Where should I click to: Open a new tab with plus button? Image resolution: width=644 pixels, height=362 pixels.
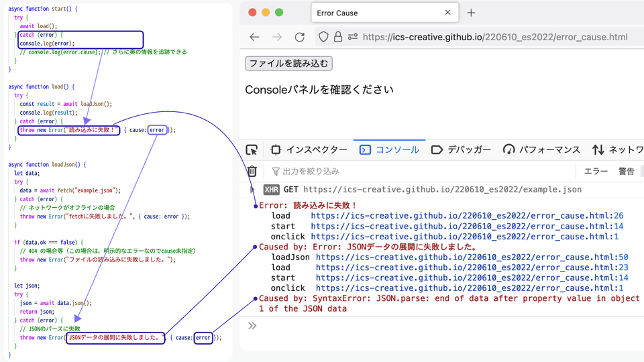471,13
